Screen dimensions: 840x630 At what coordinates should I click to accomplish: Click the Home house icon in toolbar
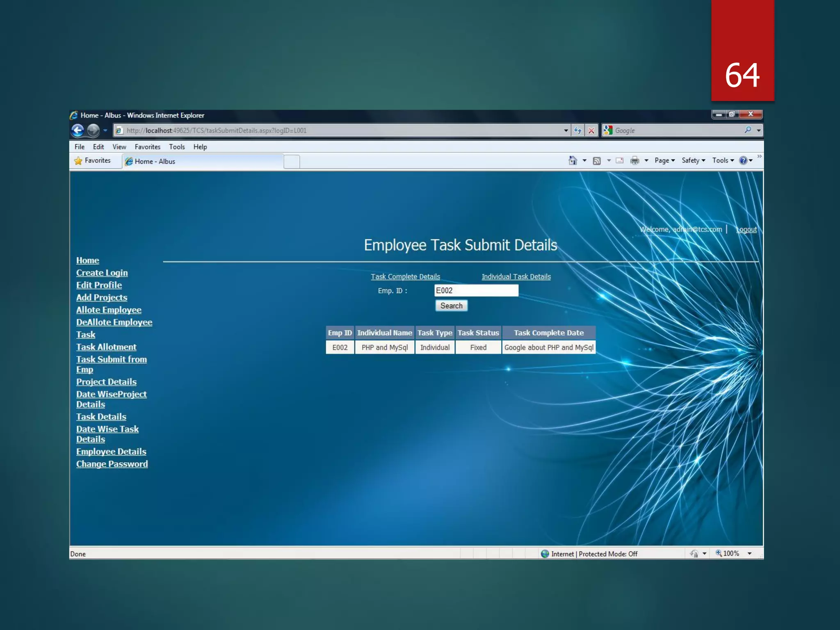click(x=573, y=160)
